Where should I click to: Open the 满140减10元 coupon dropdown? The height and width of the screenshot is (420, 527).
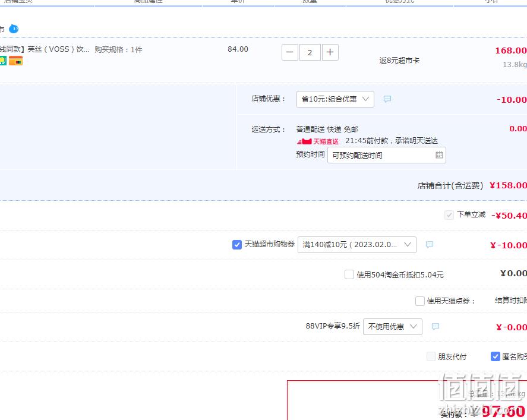(357, 245)
